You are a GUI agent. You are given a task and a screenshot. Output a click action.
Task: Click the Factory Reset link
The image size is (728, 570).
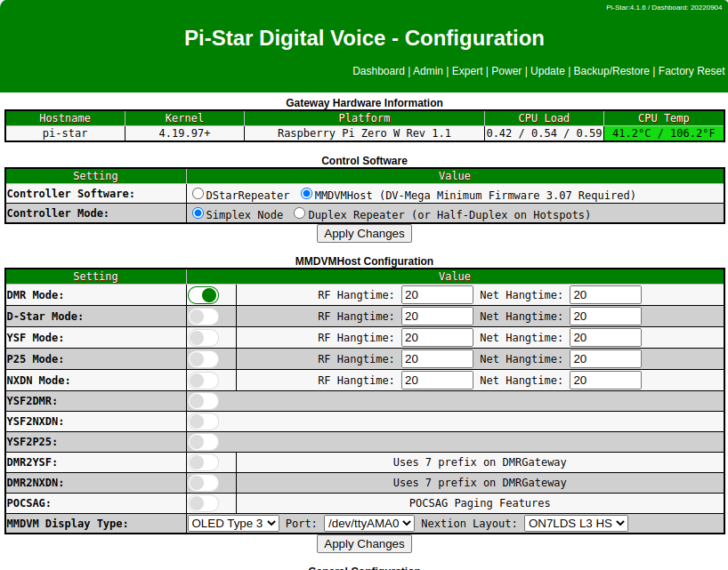coord(692,71)
